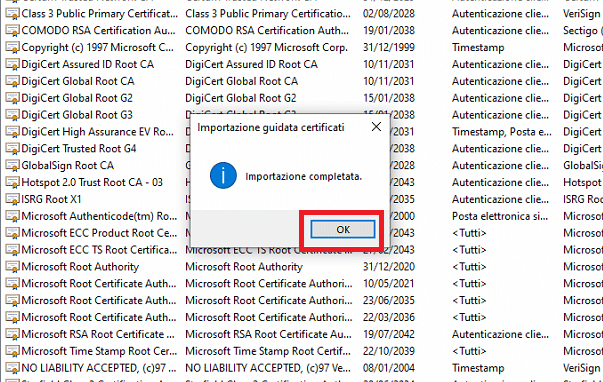Click 'DigiCert Global Root G2' first column

[x=77, y=98]
